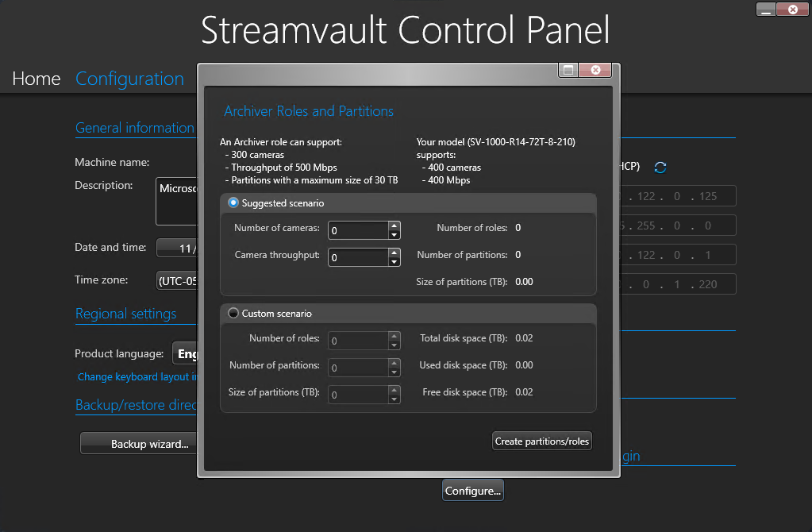Open the Regional settings section
Viewport: 812px width, 532px height.
[x=125, y=314]
